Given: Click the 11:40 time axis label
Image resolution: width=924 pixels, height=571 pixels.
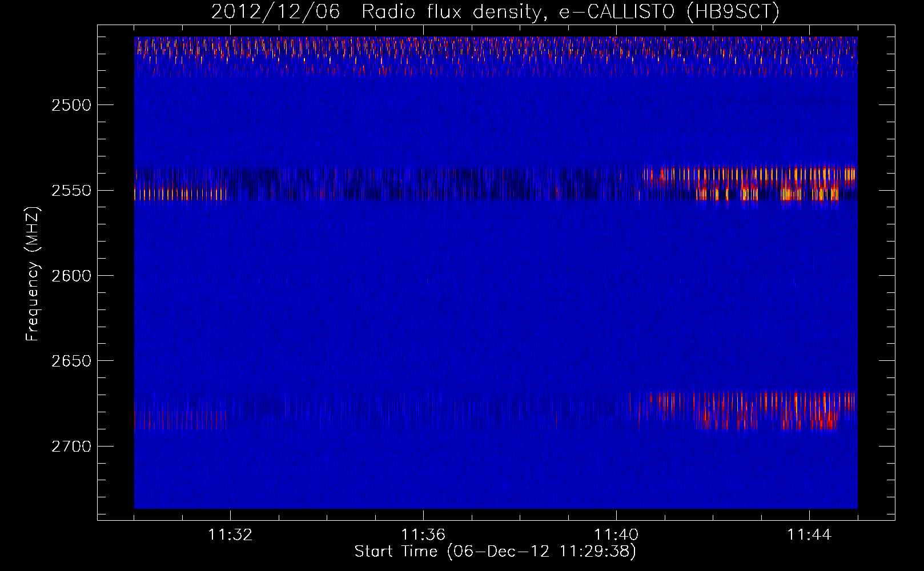Looking at the screenshot, I should coord(616,535).
